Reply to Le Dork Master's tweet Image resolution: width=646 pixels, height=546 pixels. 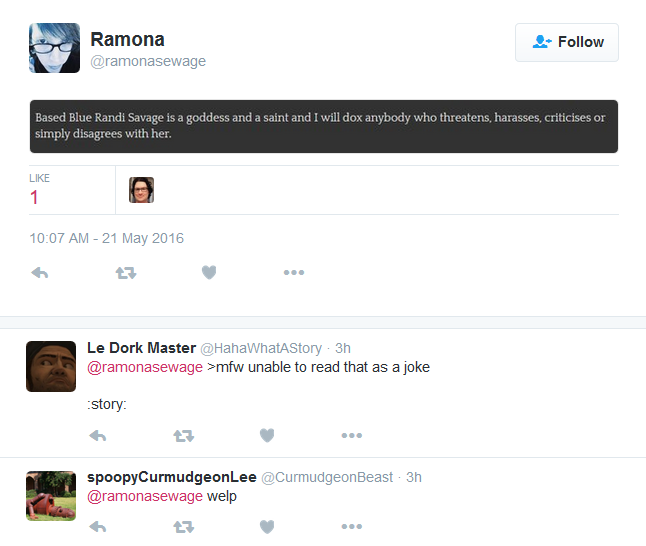[x=98, y=436]
